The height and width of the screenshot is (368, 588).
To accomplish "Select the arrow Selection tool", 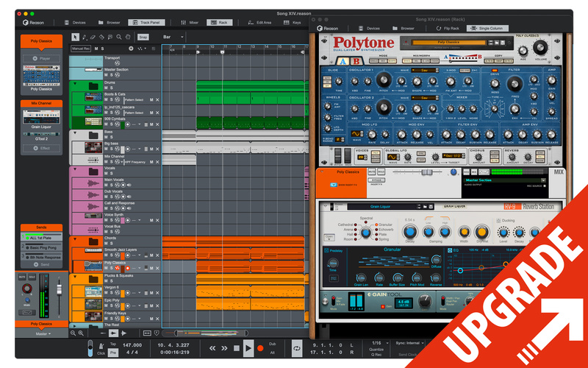I will point(75,37).
